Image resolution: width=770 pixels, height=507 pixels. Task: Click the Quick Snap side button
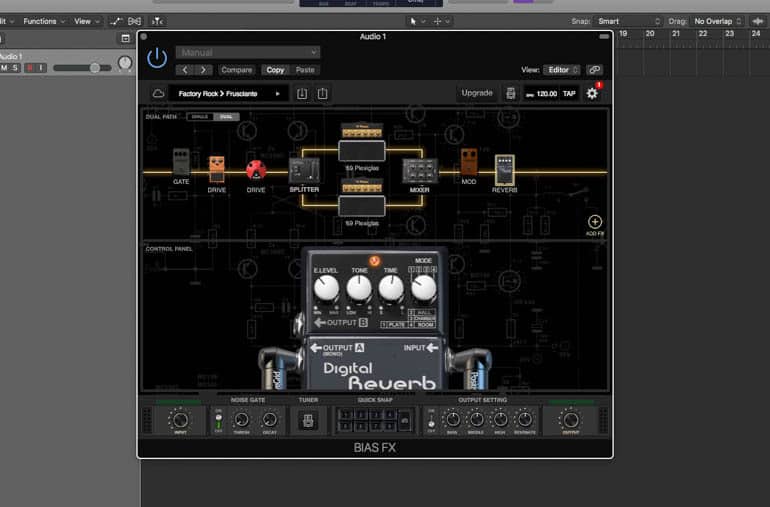click(x=405, y=421)
